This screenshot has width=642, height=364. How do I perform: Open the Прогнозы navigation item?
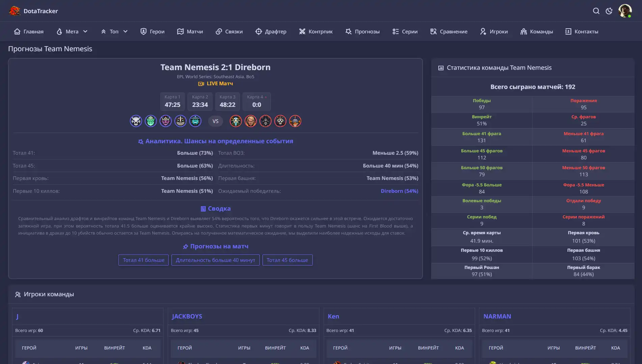363,31
